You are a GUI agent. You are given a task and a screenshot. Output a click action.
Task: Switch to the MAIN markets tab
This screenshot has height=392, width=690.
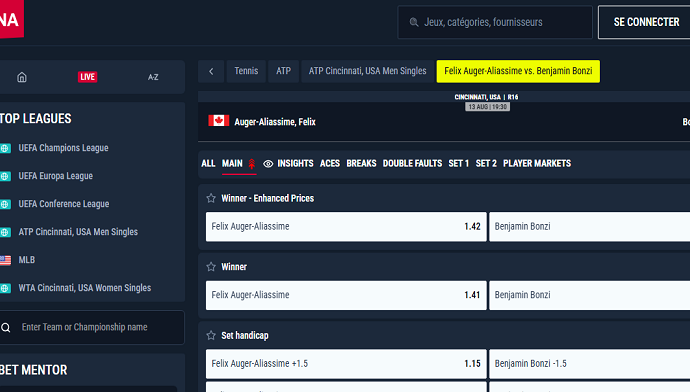click(x=232, y=164)
